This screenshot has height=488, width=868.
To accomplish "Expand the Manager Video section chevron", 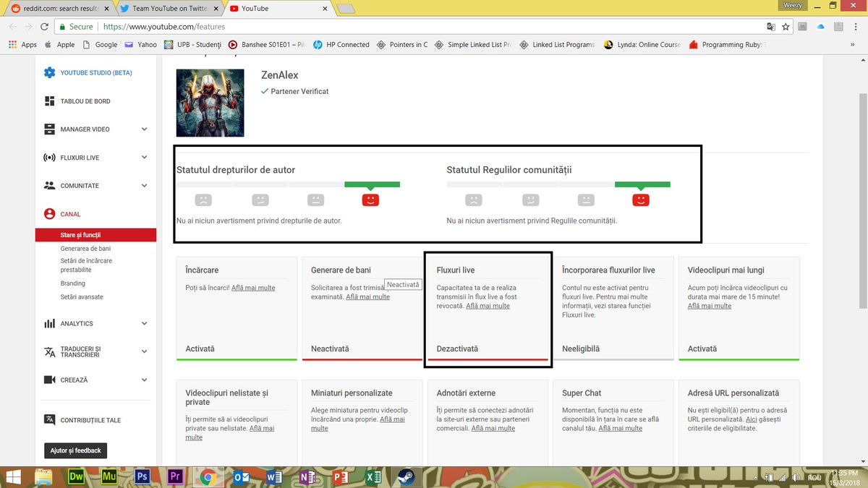I will [144, 129].
